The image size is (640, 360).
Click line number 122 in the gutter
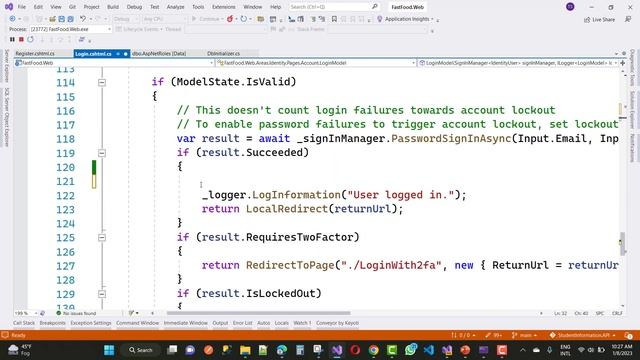point(65,196)
